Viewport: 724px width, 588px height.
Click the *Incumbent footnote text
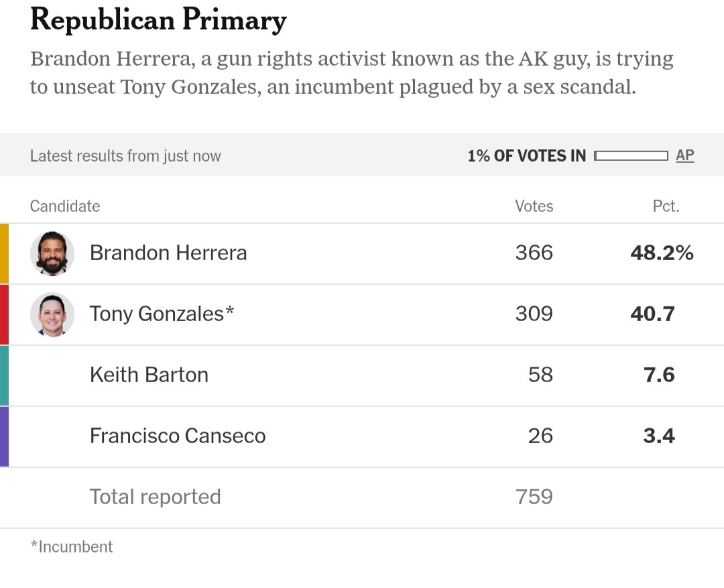click(72, 547)
